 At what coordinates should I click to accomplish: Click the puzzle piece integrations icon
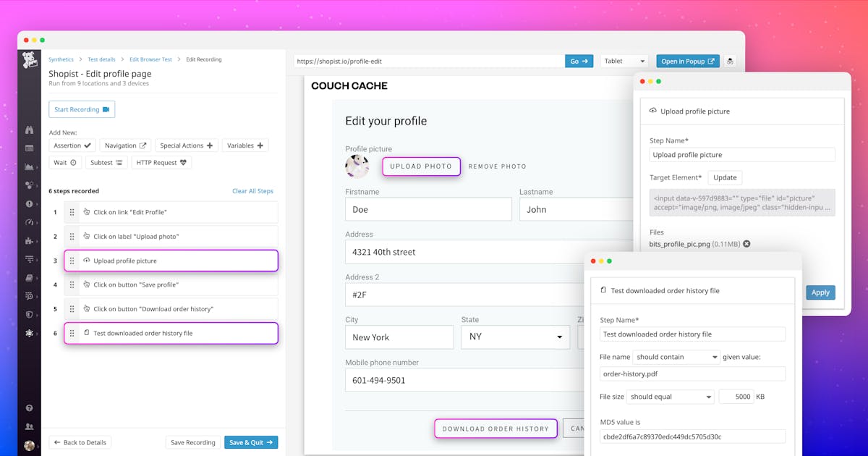point(30,240)
